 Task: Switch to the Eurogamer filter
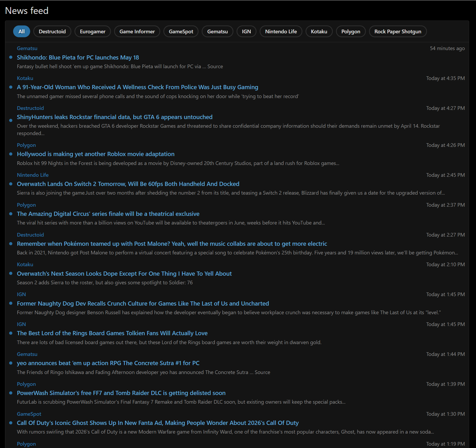click(93, 31)
